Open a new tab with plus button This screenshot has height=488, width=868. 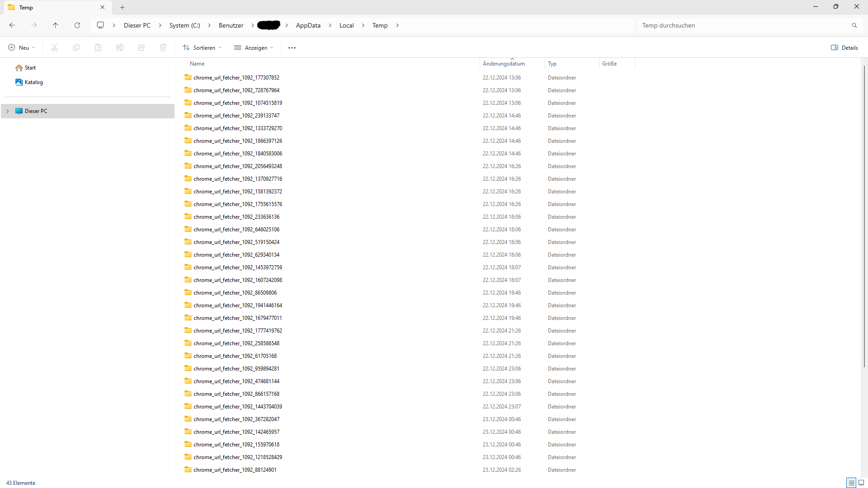pos(123,7)
